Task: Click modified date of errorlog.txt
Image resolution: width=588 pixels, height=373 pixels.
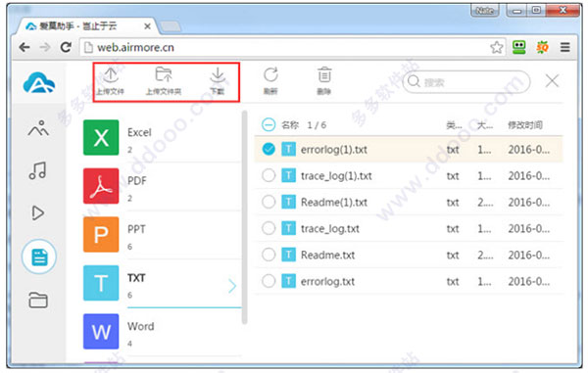Action: tap(529, 282)
